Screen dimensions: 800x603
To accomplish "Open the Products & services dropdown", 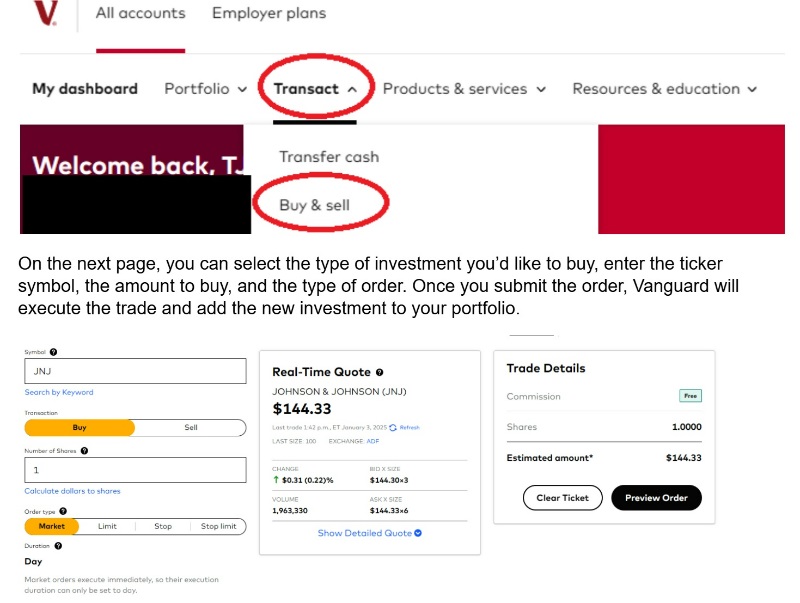I will [x=464, y=89].
